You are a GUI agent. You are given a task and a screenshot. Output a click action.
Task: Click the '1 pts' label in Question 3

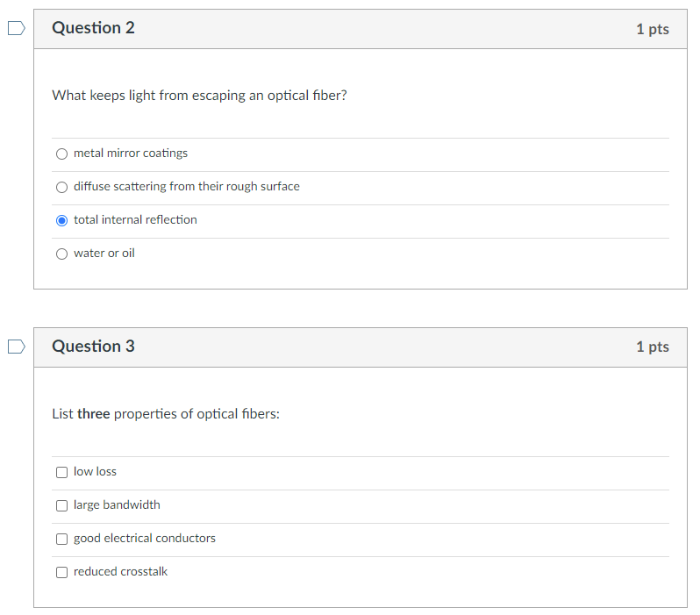point(653,347)
